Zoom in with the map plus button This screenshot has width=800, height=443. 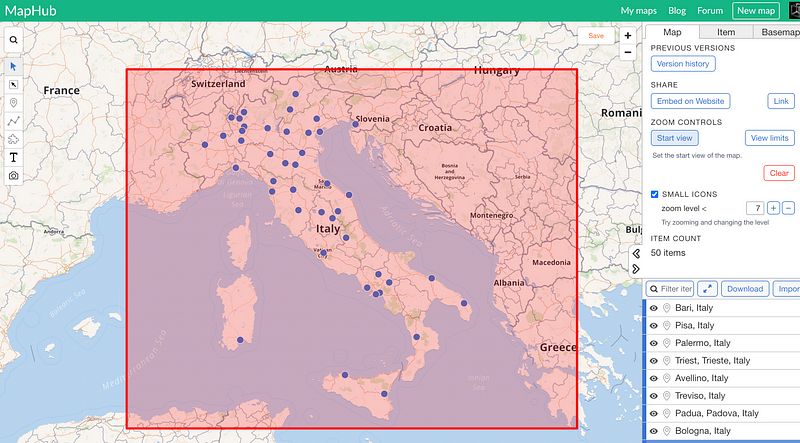pos(628,36)
